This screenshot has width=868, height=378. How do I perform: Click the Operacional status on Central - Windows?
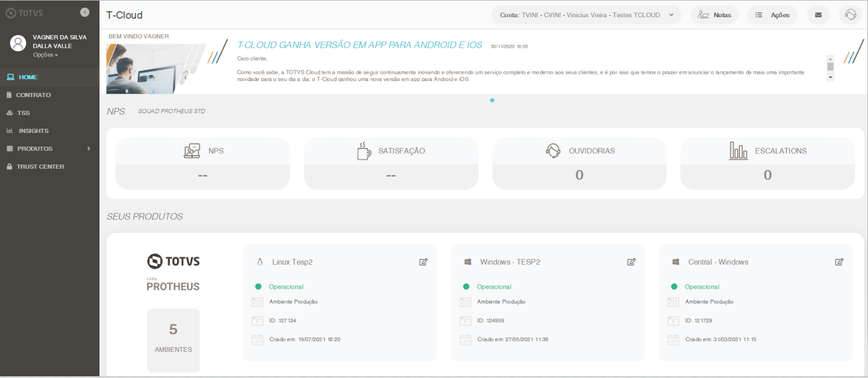pos(702,287)
